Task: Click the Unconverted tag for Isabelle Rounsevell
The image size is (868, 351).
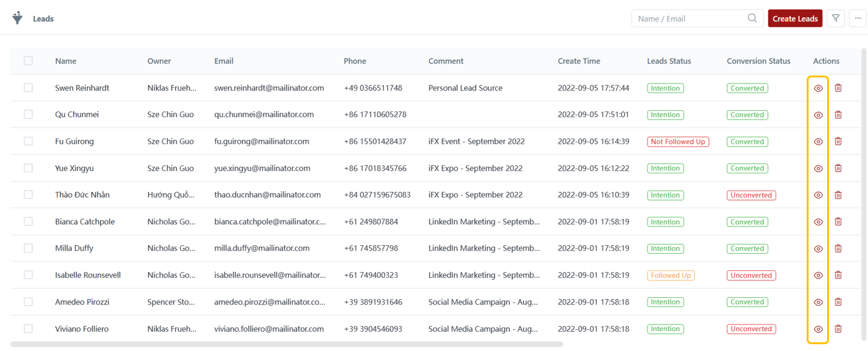Action: [751, 275]
